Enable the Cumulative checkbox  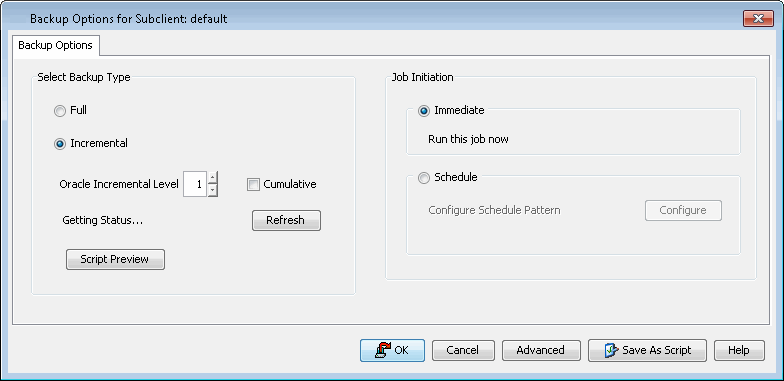coord(254,184)
